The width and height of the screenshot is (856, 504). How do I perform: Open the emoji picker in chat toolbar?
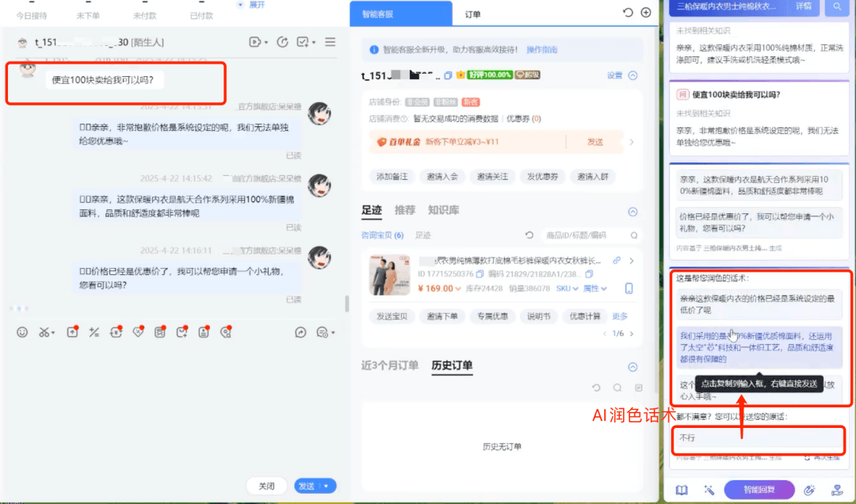click(22, 333)
